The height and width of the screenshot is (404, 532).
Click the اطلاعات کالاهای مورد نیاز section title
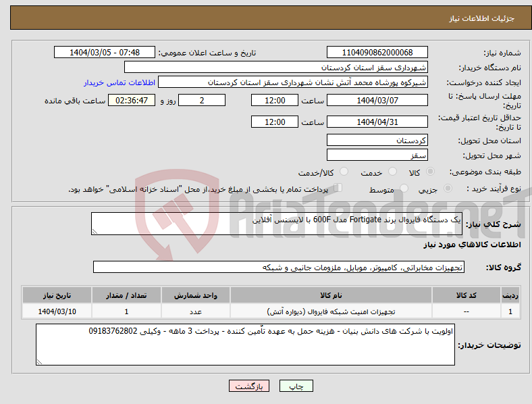[x=472, y=245]
